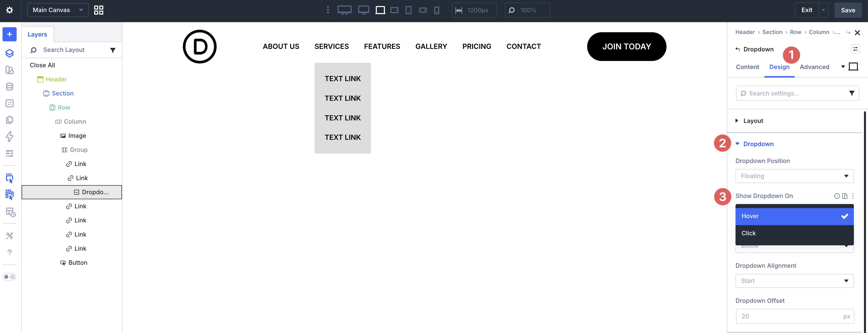
Task: Click the extend styles icon near Dropdown header
Action: [x=855, y=49]
